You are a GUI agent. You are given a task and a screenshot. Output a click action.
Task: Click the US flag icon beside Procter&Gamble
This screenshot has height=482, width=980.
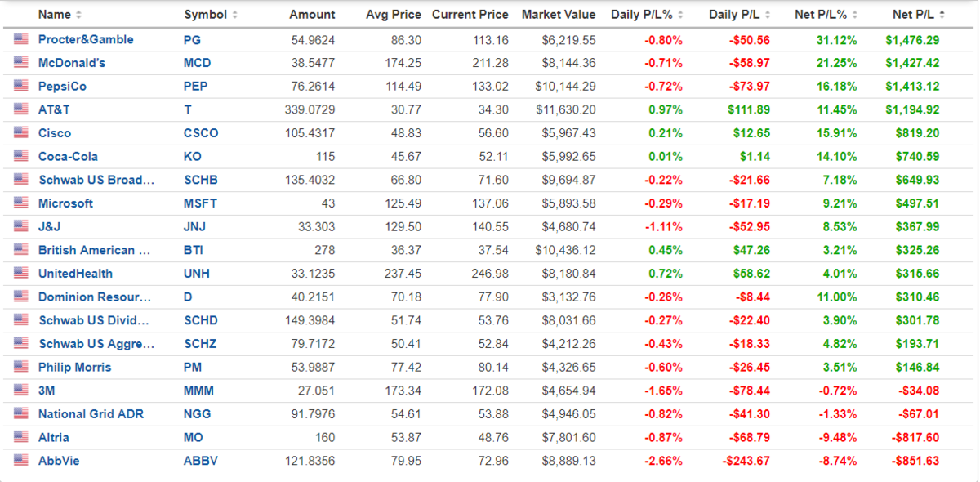point(20,39)
